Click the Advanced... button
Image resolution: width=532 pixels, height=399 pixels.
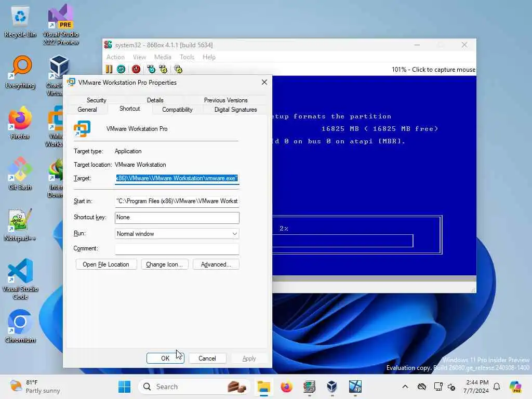tap(216, 264)
